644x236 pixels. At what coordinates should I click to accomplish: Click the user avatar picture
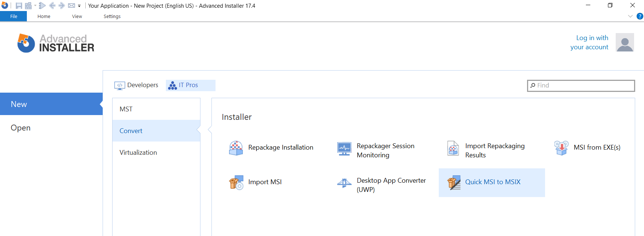[625, 42]
